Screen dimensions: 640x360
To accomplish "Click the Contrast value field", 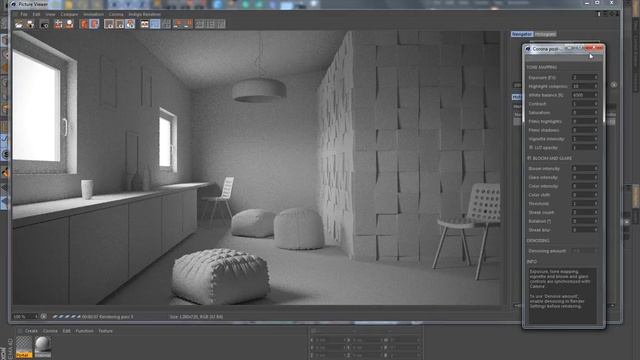I will pos(585,104).
